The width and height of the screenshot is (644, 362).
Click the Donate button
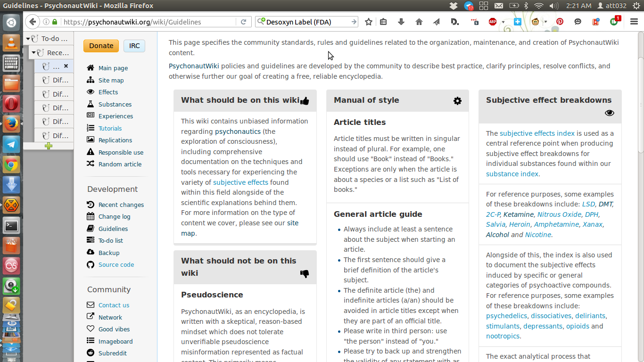[101, 46]
